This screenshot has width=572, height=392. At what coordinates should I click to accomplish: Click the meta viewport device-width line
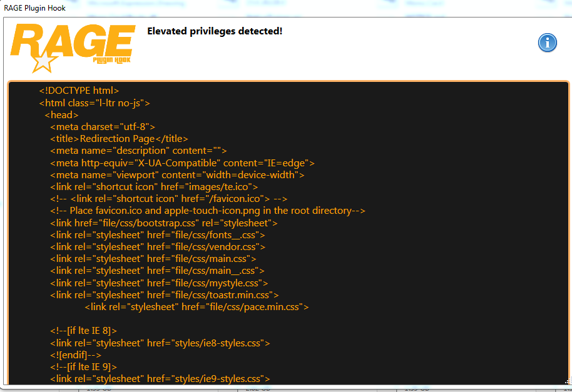[x=177, y=175]
